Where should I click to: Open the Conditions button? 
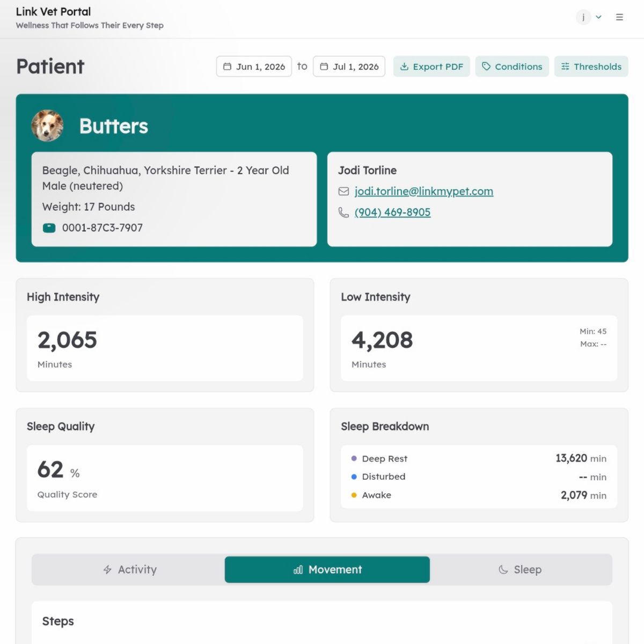click(512, 67)
